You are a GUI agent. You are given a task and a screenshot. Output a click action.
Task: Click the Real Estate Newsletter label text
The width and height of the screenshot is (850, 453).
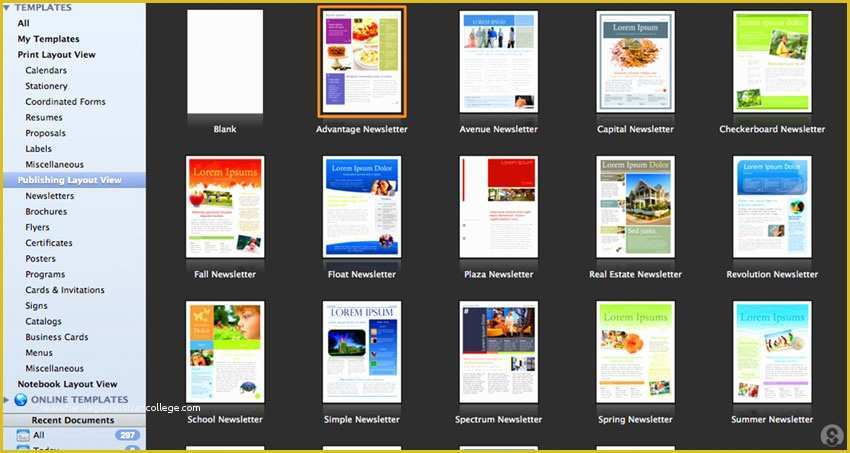pyautogui.click(x=635, y=275)
